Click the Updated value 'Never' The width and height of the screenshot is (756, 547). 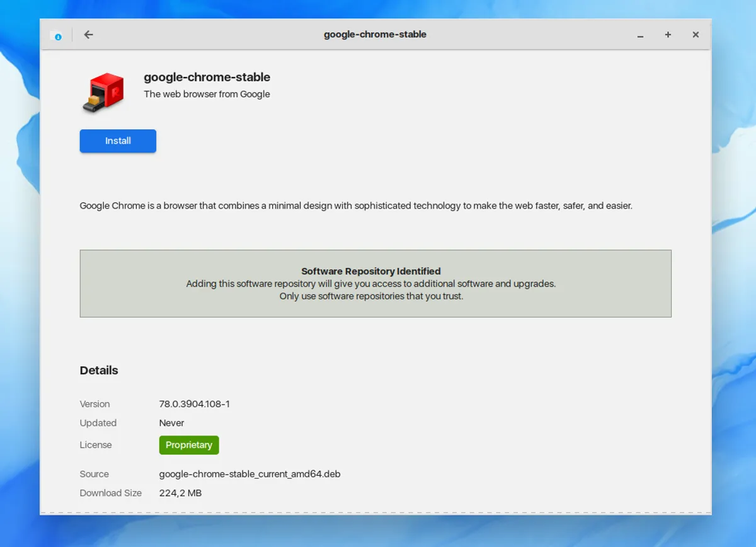point(172,423)
